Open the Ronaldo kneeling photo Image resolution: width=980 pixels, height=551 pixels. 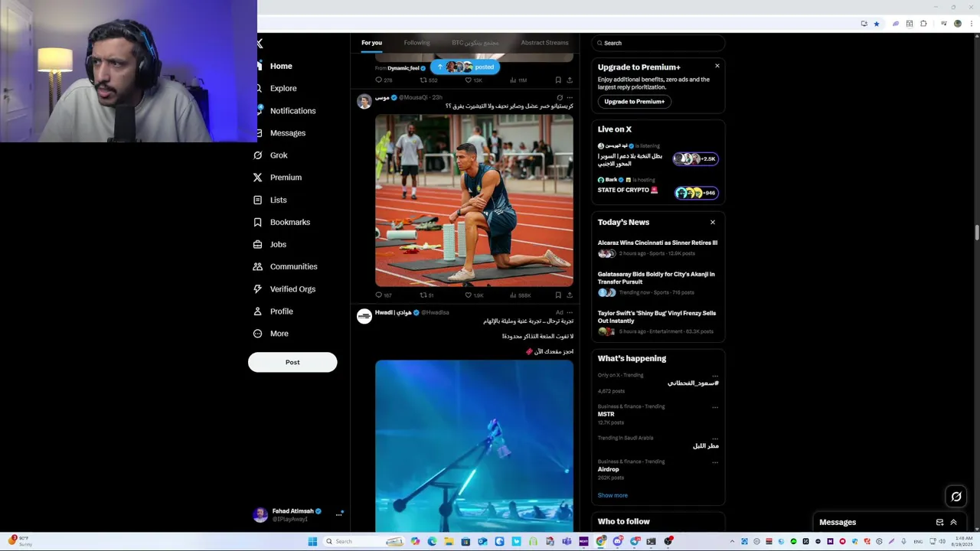pos(474,201)
